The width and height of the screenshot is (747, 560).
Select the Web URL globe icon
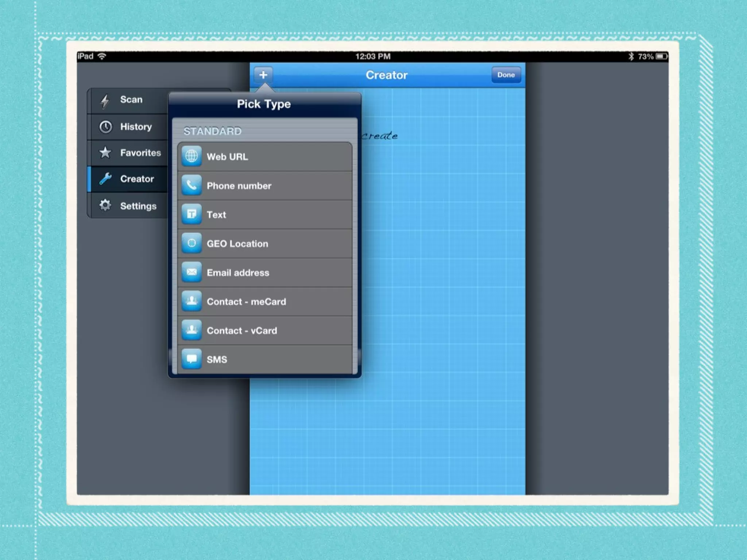[x=191, y=156]
